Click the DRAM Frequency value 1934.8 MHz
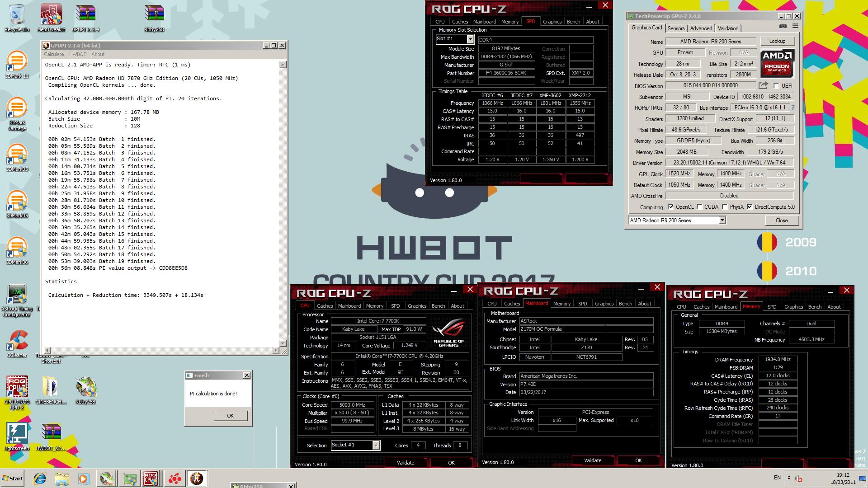The width and height of the screenshot is (868, 488). coord(778,360)
